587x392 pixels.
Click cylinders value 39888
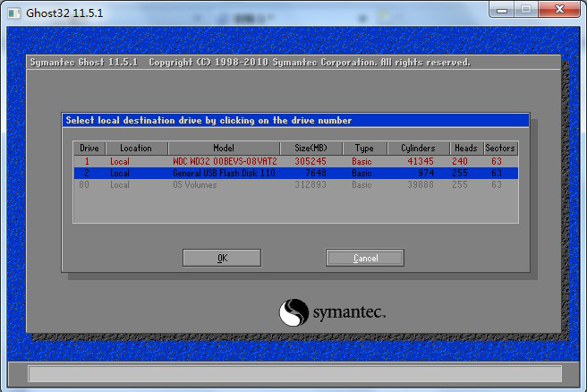coord(421,184)
